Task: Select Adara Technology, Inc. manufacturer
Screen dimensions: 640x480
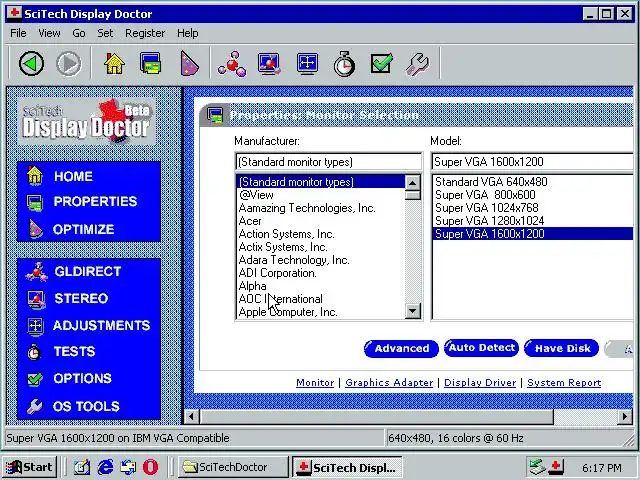Action: pyautogui.click(x=321, y=260)
